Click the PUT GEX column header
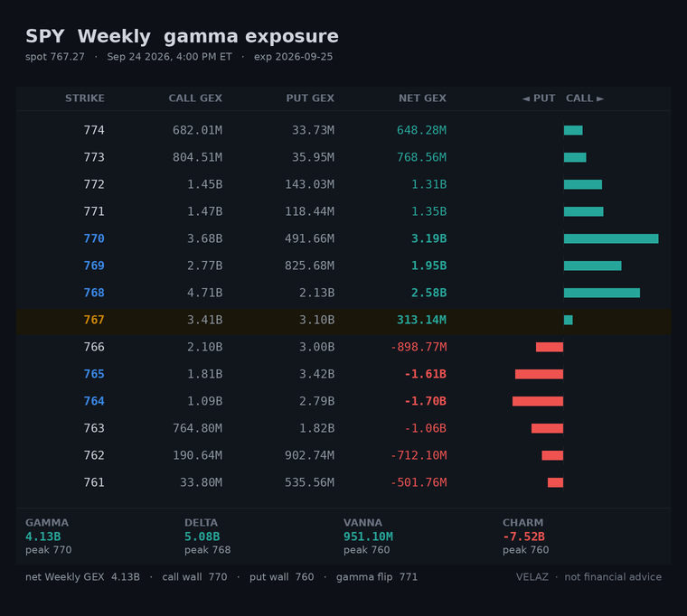 (x=310, y=98)
